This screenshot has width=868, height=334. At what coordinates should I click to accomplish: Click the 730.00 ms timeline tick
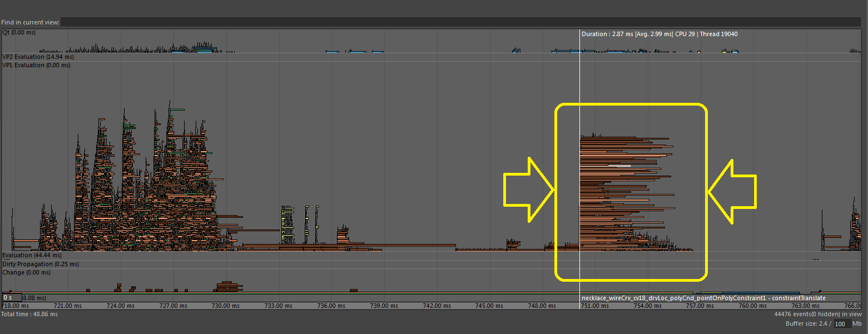click(x=225, y=306)
